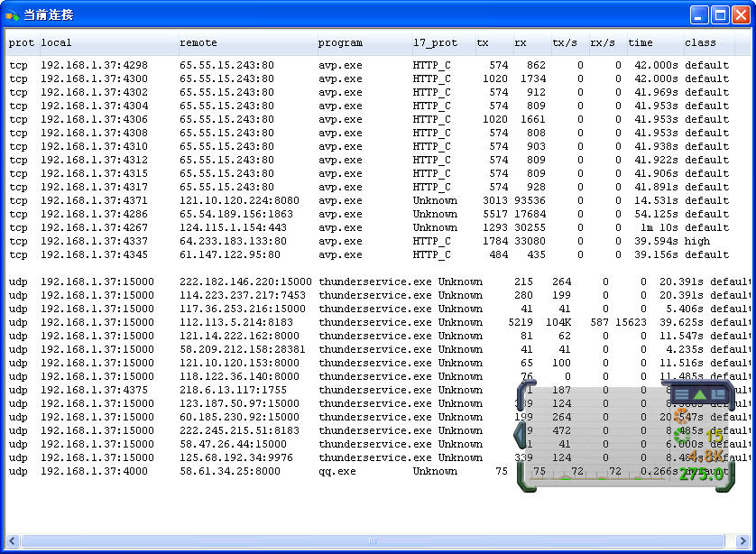Click the overlay's orange '4.8K' readout

705,456
